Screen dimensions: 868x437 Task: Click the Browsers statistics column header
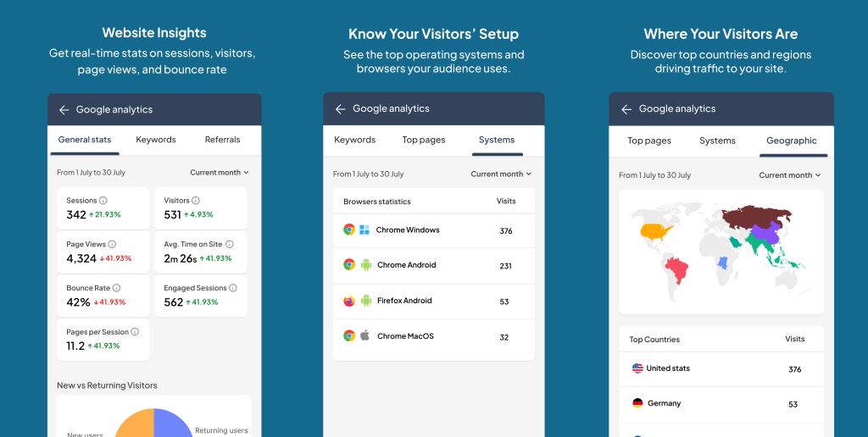[x=377, y=202]
